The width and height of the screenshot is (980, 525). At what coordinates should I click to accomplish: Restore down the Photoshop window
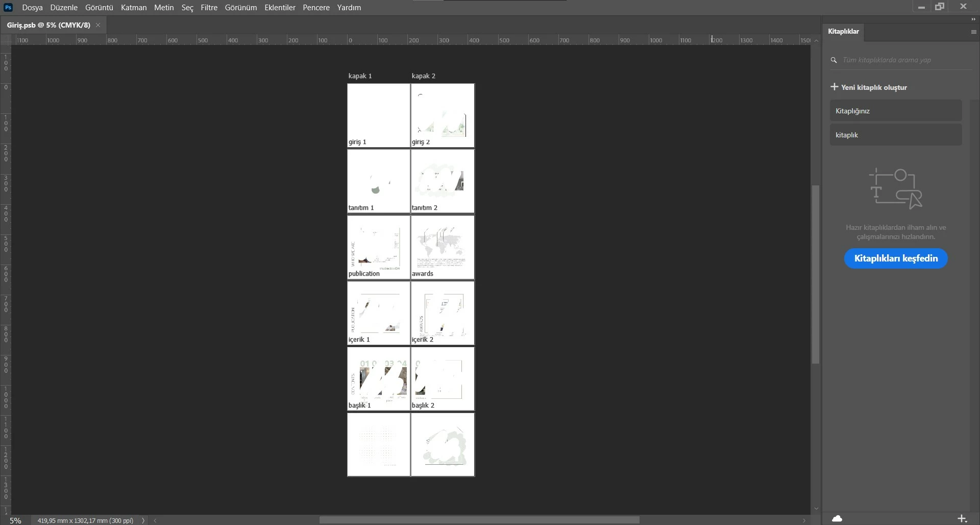(940, 7)
